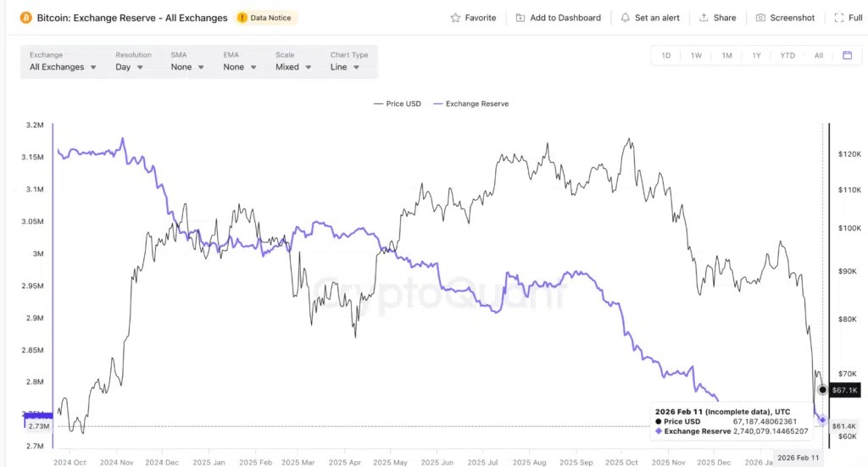Screen dimensions: 868x467
Task: Toggle the Exchange Reserve legend series
Action: tap(470, 103)
